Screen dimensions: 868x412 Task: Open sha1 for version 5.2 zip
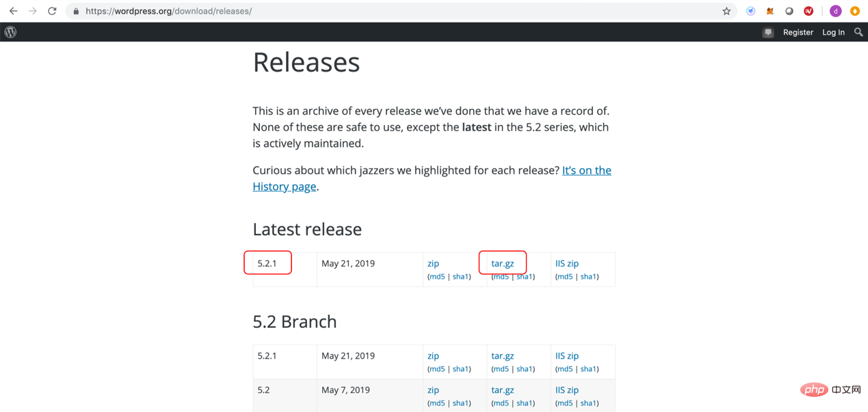tap(460, 403)
